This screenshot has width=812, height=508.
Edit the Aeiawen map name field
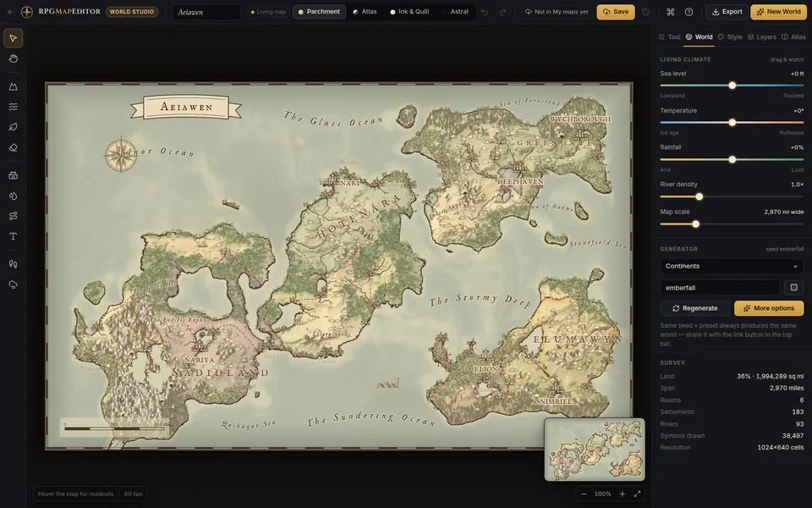click(206, 12)
